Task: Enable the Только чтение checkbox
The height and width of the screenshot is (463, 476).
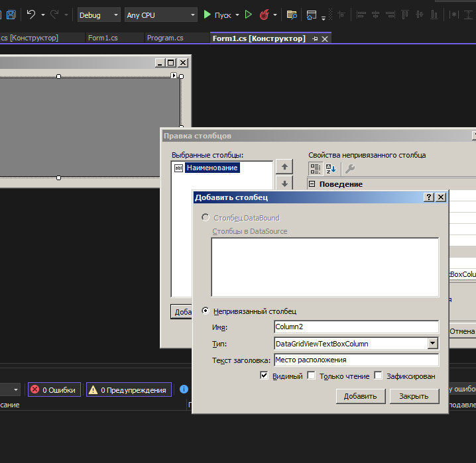Action: 311,376
